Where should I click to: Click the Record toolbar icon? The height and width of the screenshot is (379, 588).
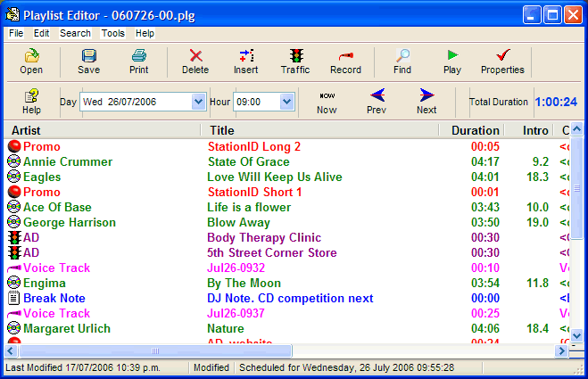tap(345, 55)
